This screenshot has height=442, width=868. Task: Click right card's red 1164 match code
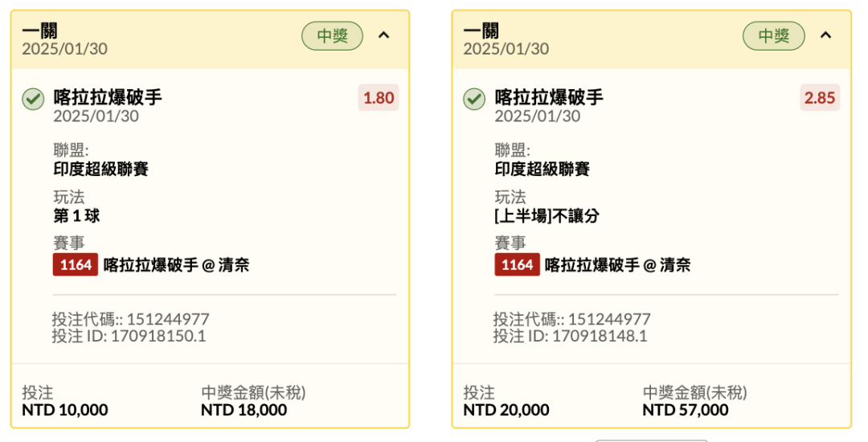517,265
